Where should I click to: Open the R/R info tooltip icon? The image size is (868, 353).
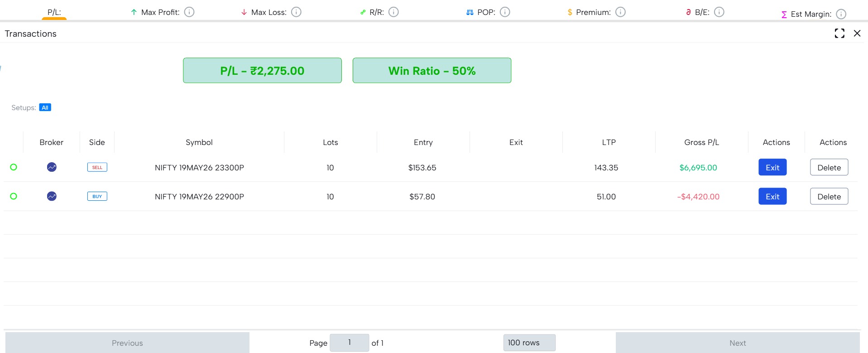(x=394, y=12)
